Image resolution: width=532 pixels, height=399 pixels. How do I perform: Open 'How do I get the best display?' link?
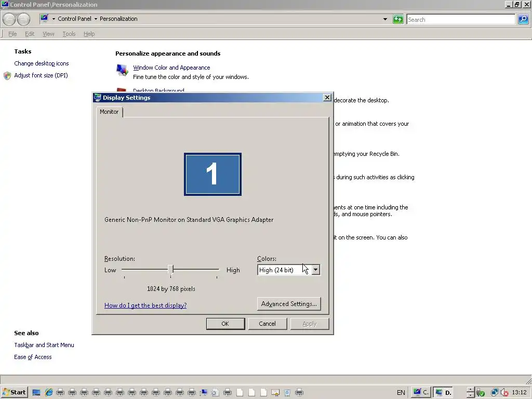click(x=145, y=305)
